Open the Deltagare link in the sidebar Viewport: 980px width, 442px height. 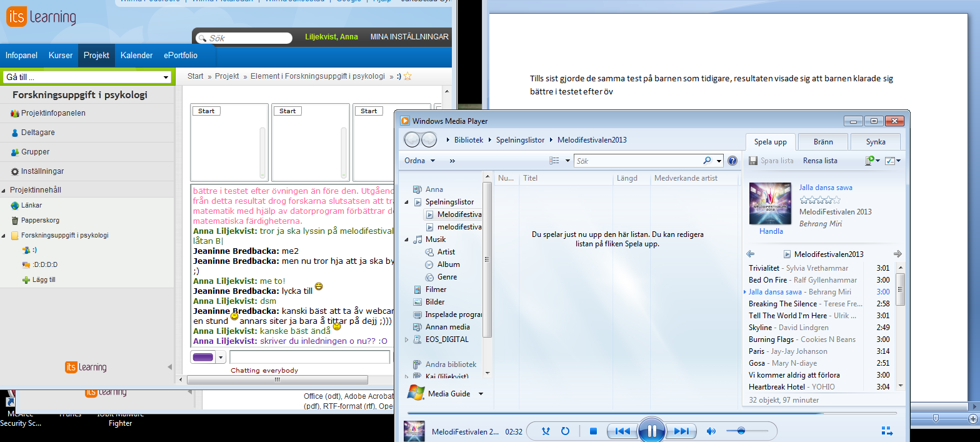click(x=37, y=133)
